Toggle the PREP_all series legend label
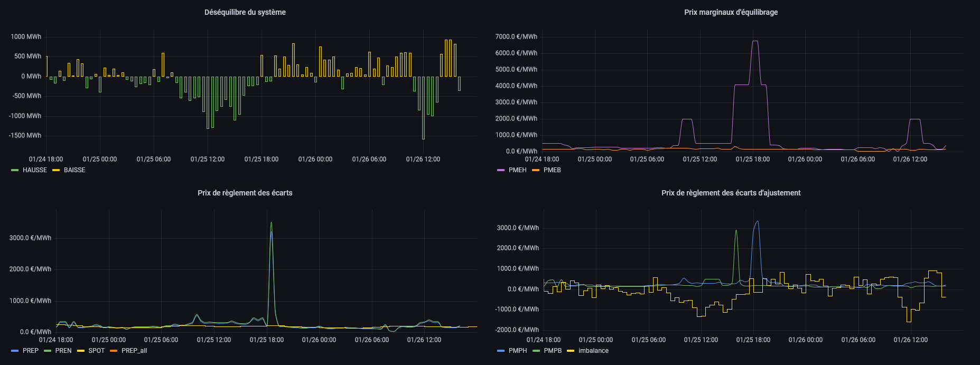 coord(134,351)
